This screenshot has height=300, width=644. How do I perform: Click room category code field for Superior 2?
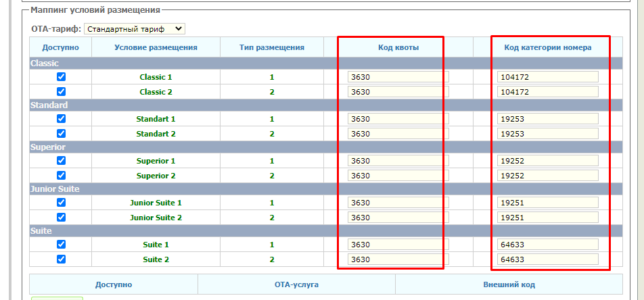tap(547, 176)
